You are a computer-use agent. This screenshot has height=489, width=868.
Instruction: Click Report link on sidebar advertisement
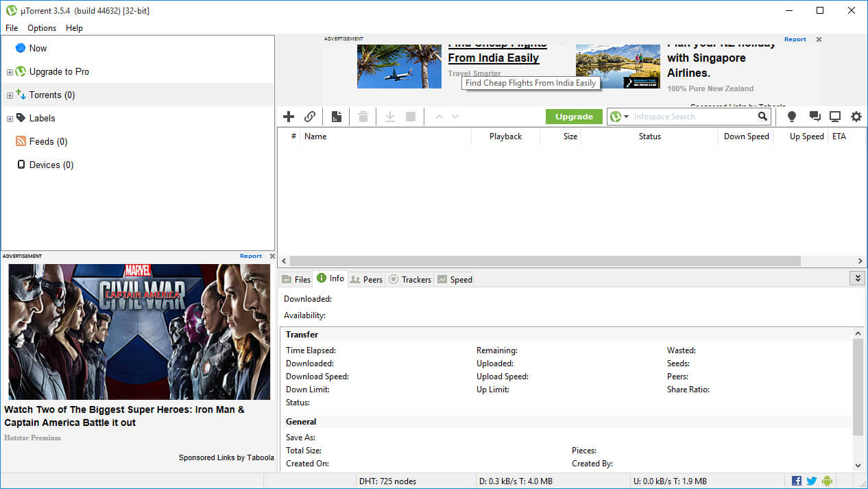pyautogui.click(x=251, y=256)
